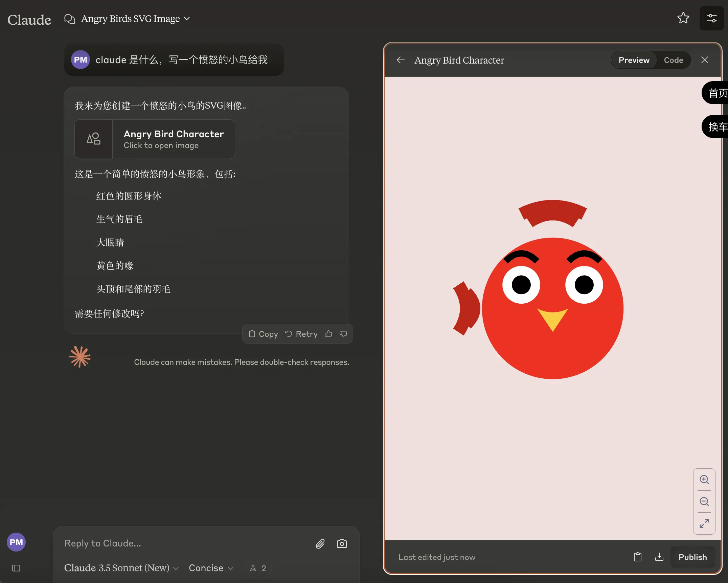Click the text 头顶和尾部的羽毛

(x=133, y=289)
